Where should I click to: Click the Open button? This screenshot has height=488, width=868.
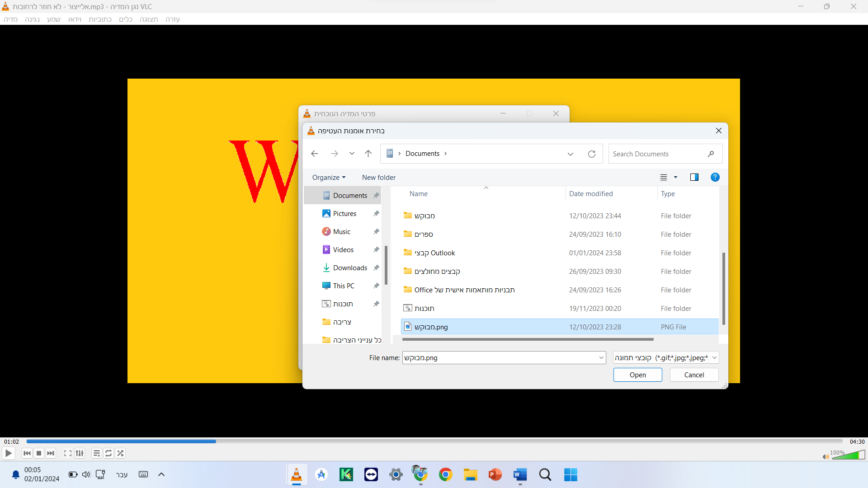click(x=637, y=375)
